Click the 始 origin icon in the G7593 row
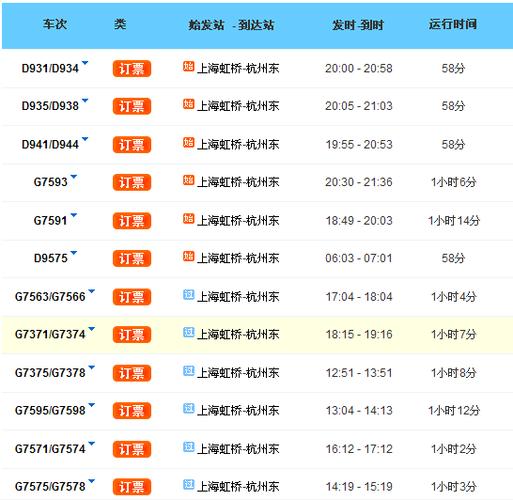 coord(188,180)
